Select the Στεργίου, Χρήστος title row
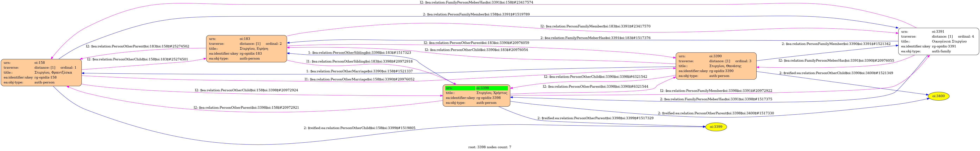The image size is (980, 151). [492, 93]
